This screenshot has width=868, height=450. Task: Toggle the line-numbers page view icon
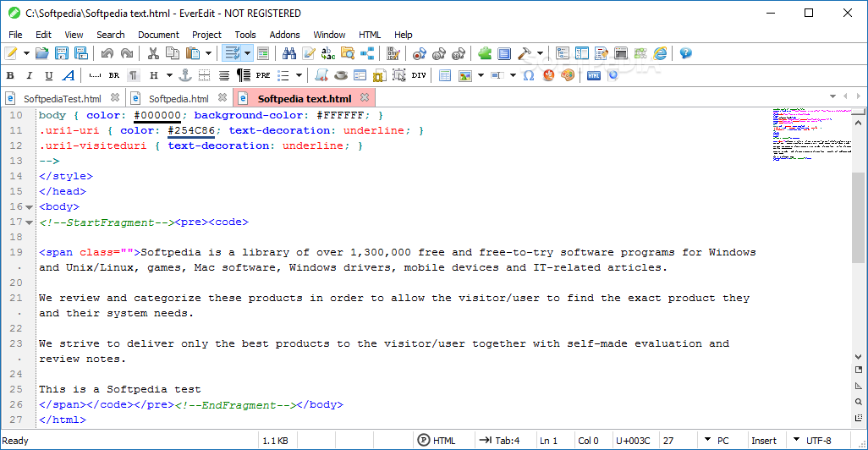pyautogui.click(x=263, y=53)
